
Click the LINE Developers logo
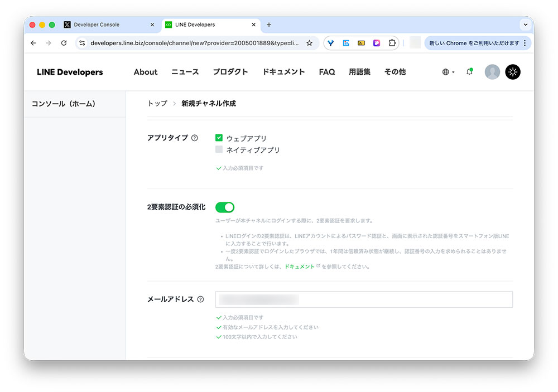[x=69, y=72]
